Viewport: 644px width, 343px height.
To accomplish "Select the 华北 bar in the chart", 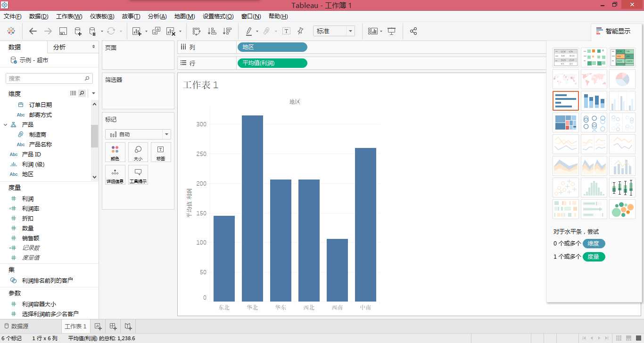I will click(252, 208).
